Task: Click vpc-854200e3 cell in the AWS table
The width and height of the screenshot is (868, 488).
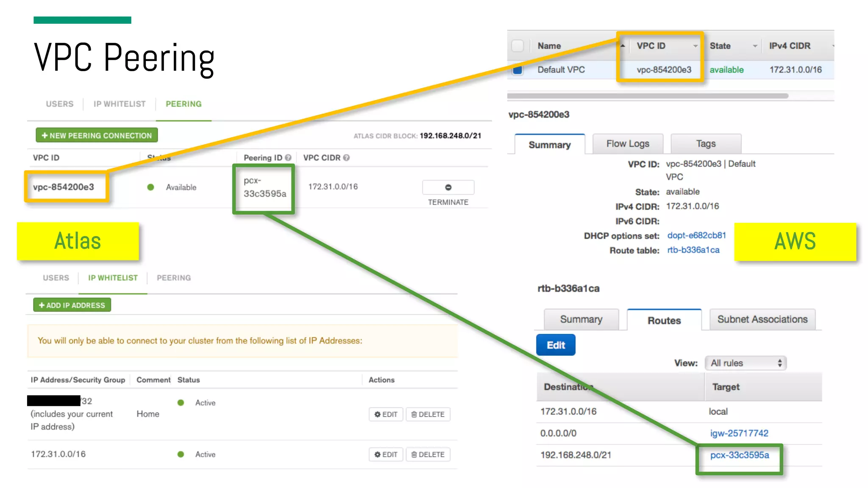Action: tap(664, 70)
